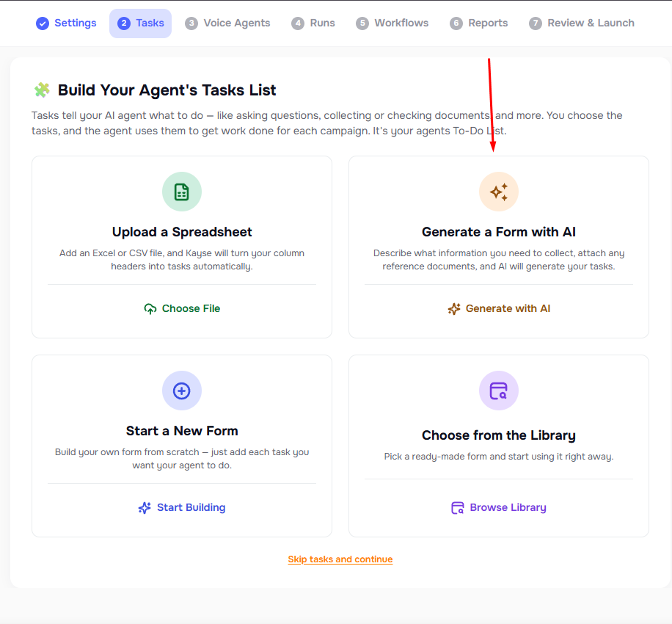Click the sparkle icon beside Generate with AI
This screenshot has height=624, width=672.
pyautogui.click(x=454, y=308)
